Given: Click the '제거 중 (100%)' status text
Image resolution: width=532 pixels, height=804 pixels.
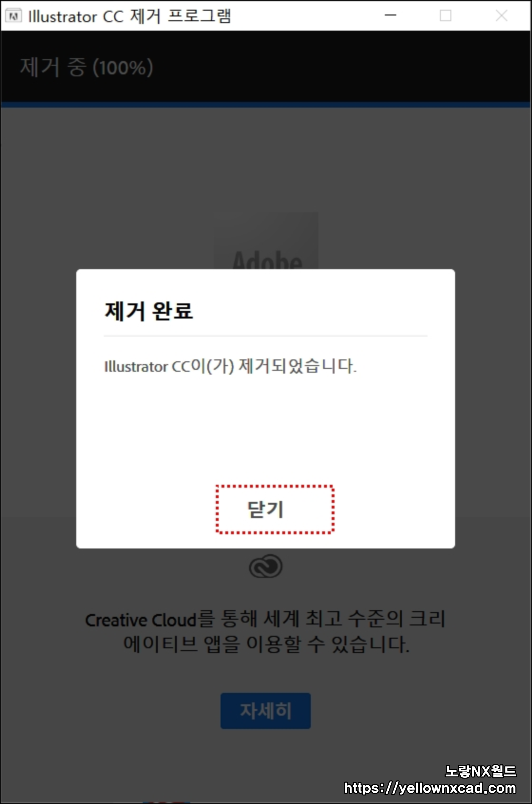Looking at the screenshot, I should [x=87, y=67].
